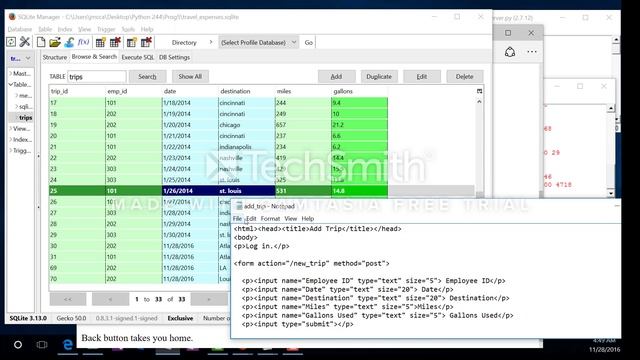640x360 pixels.
Task: Click the Drop Table icon with red X
Action: coord(115,42)
